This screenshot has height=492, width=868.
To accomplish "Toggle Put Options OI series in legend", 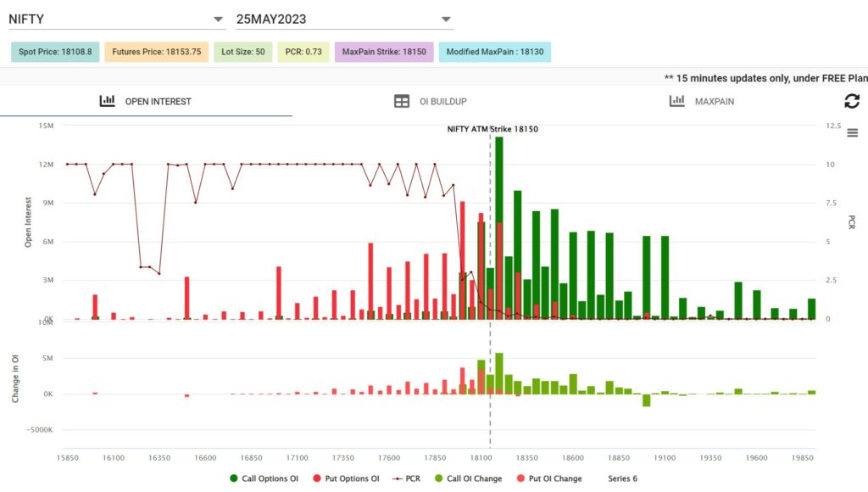I will click(x=347, y=478).
